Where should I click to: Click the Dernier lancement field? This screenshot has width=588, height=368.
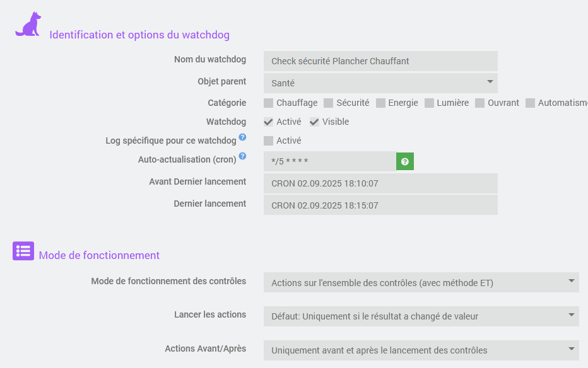(380, 205)
